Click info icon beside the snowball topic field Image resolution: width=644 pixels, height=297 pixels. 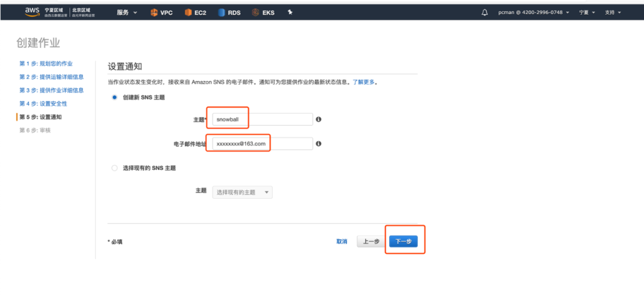[x=319, y=119]
